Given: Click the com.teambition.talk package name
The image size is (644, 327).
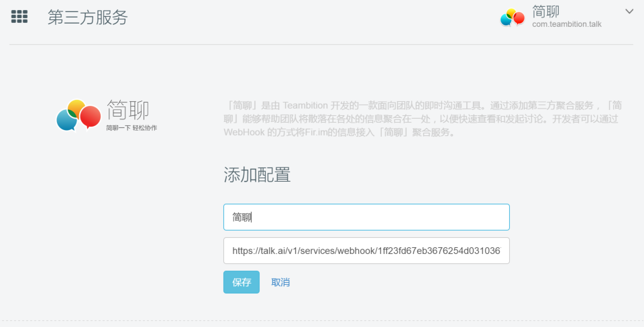Looking at the screenshot, I should click(567, 24).
